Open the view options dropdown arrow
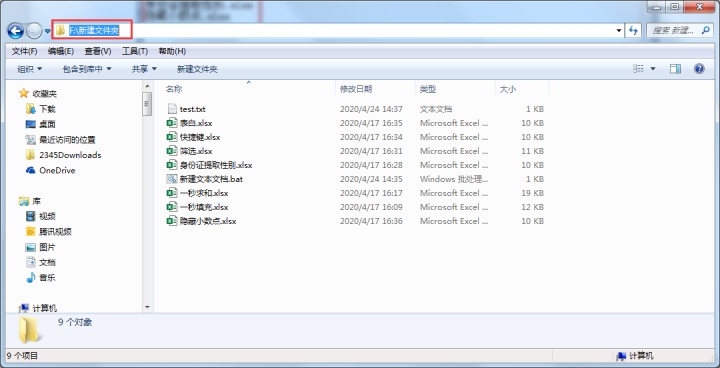The height and width of the screenshot is (368, 720). coord(653,69)
